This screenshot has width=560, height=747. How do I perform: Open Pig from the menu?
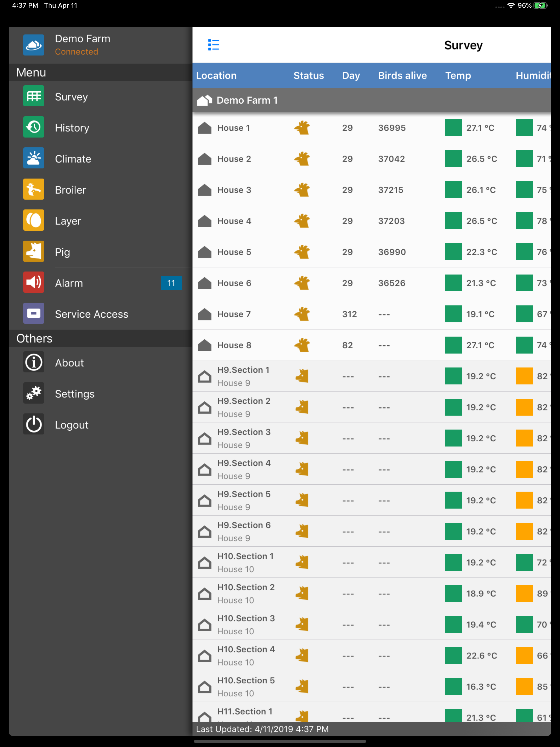coord(101,252)
